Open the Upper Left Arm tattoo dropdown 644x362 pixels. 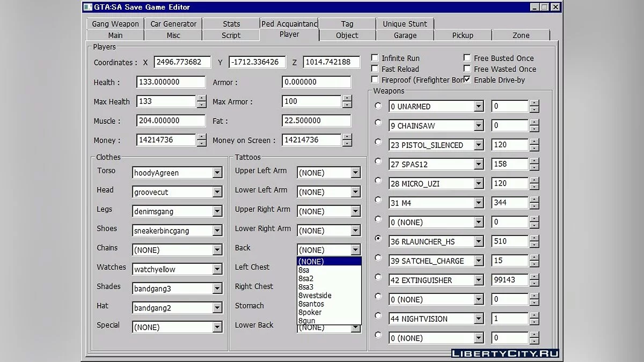tap(355, 172)
